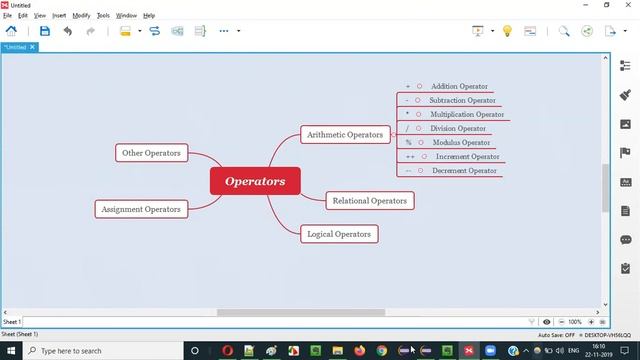
Task: Click the horizontal canvas scrollbar thumb
Action: [x=301, y=313]
